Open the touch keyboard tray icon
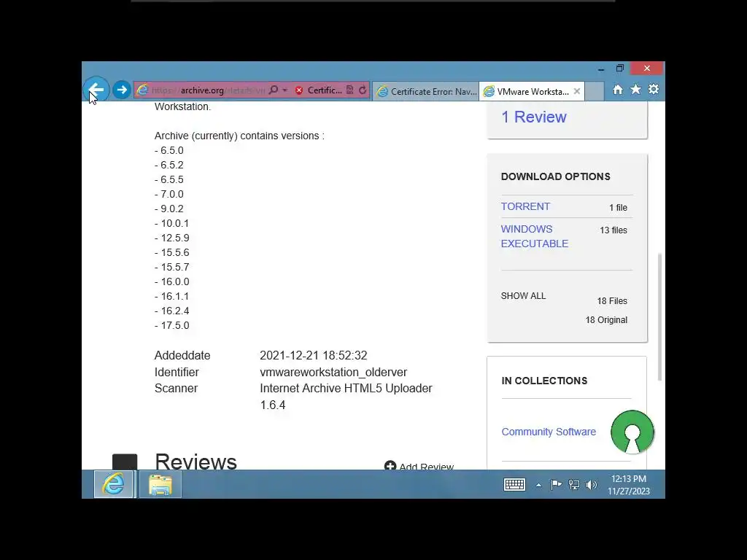Viewport: 747px width, 560px height. (514, 485)
